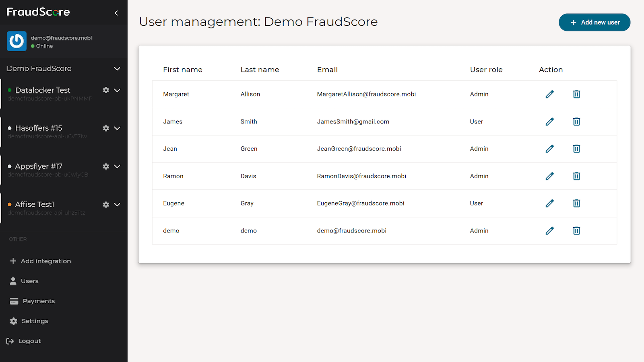This screenshot has height=362, width=644.
Task: Select the Appsflyer #17 integration name
Action: click(39, 166)
